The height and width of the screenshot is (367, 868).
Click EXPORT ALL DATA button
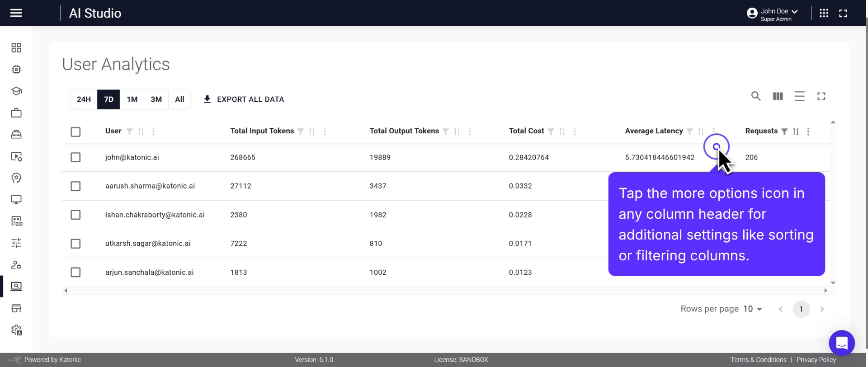pyautogui.click(x=244, y=99)
